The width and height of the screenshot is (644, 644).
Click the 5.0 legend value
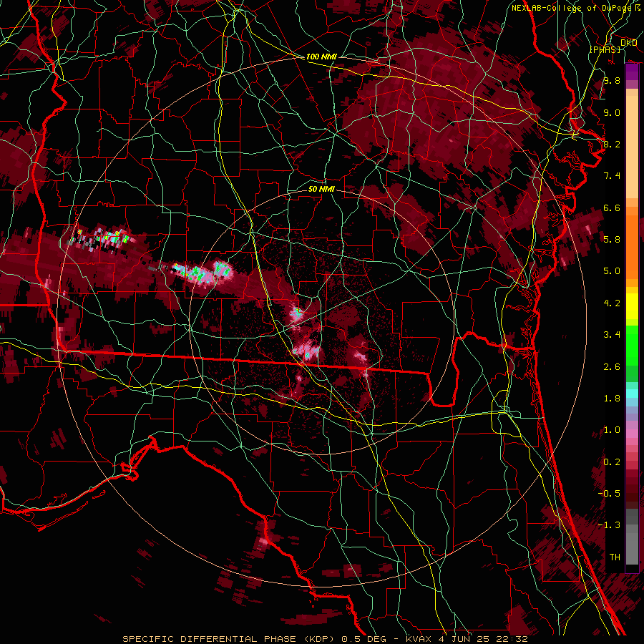(612, 271)
